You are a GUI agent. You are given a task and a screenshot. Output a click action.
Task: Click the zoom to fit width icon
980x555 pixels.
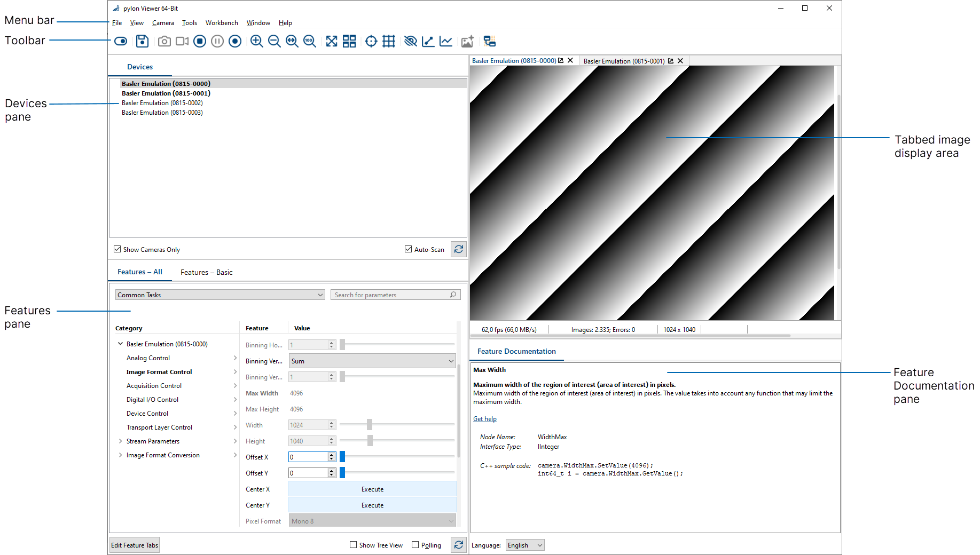292,41
